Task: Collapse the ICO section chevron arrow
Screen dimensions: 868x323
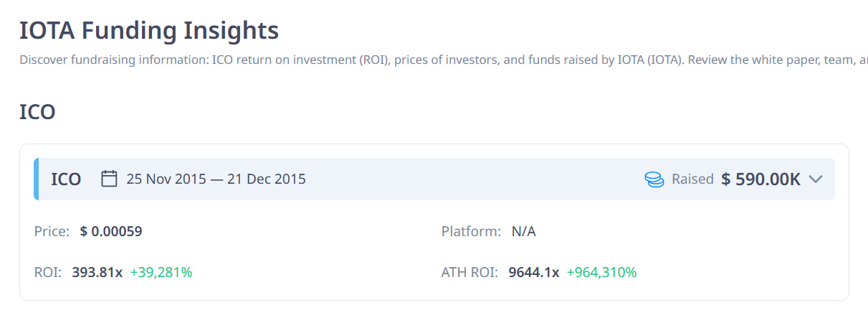Action: click(x=815, y=179)
